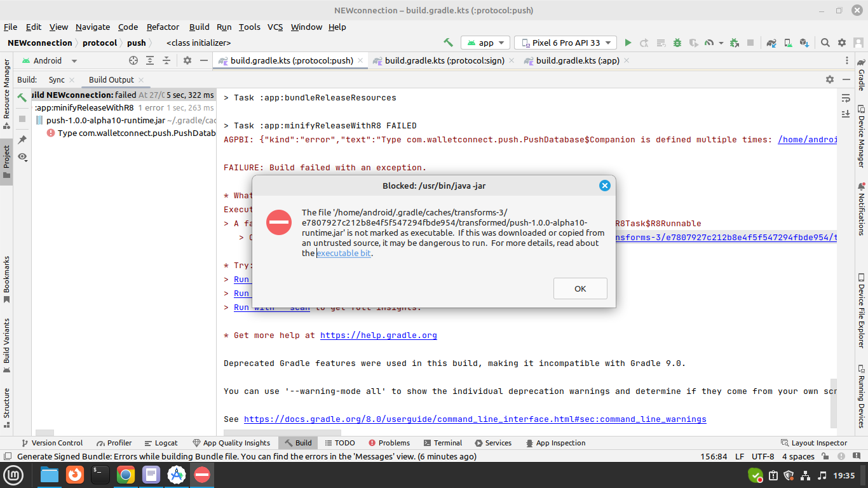Screen dimensions: 868x488
Task: Switch to the build.gradle.kts (:app) tab
Action: coord(575,60)
